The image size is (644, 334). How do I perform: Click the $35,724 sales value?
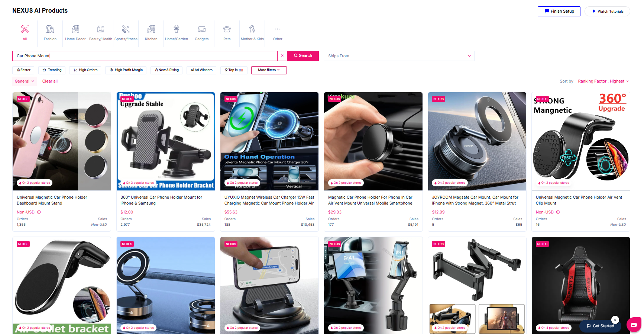pos(204,225)
